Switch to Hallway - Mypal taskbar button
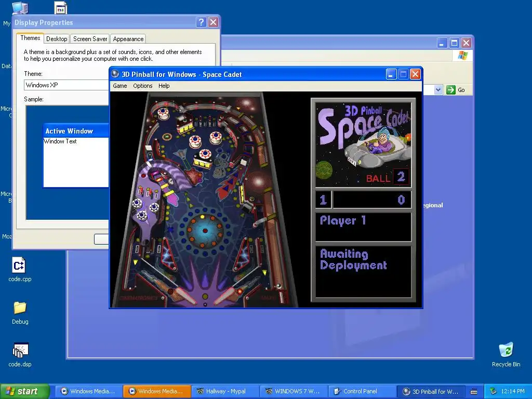This screenshot has height=399, width=532. click(225, 391)
